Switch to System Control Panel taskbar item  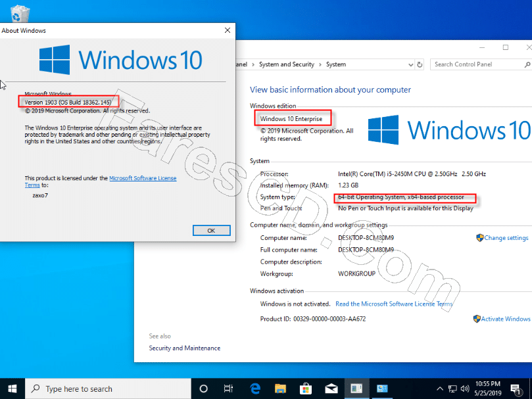coord(382,389)
